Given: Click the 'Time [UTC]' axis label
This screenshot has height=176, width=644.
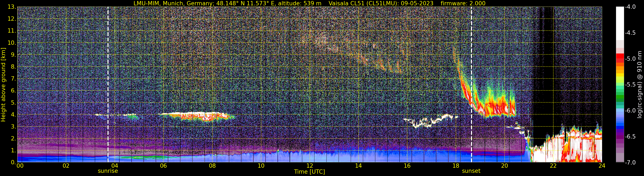Looking at the screenshot, I should click(x=310, y=172).
